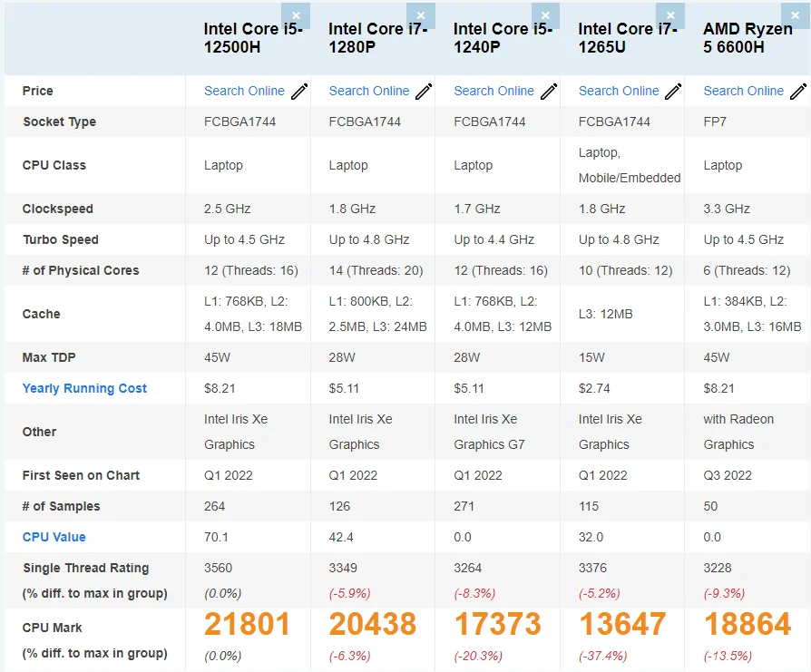Remove Intel Core i7-1280P column with X

pyautogui.click(x=421, y=15)
